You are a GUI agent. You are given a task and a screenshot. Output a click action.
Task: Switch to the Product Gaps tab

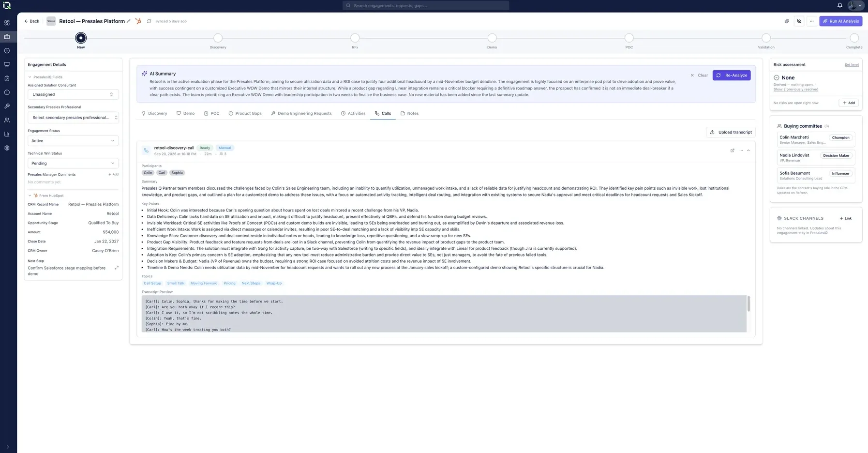[245, 113]
